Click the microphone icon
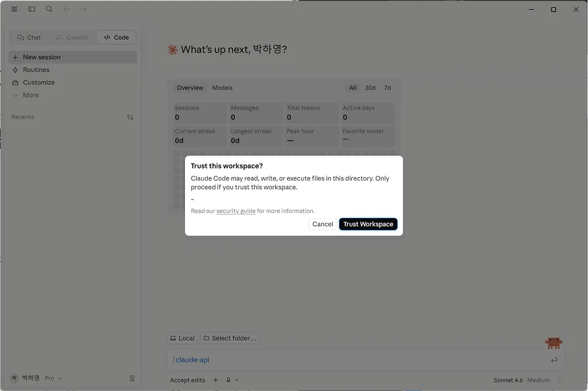 [228, 380]
